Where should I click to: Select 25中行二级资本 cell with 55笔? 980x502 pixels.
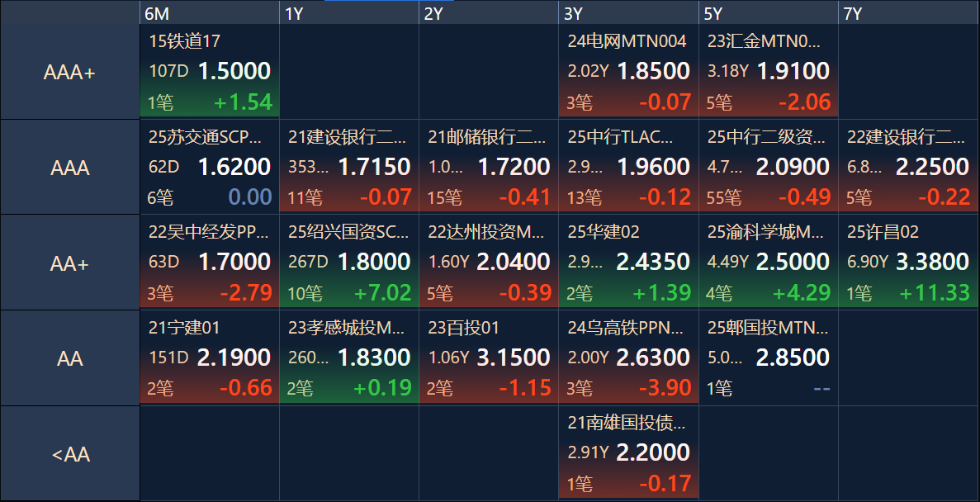(x=768, y=167)
